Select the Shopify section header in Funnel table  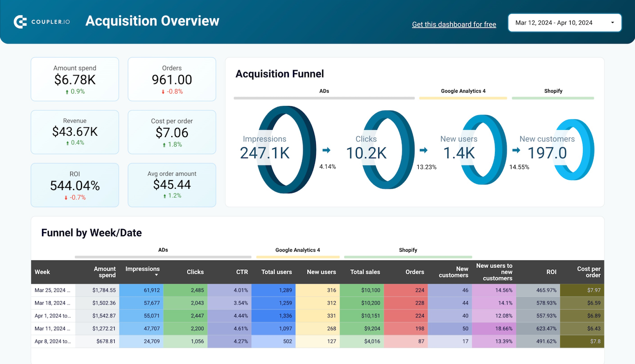pos(408,250)
